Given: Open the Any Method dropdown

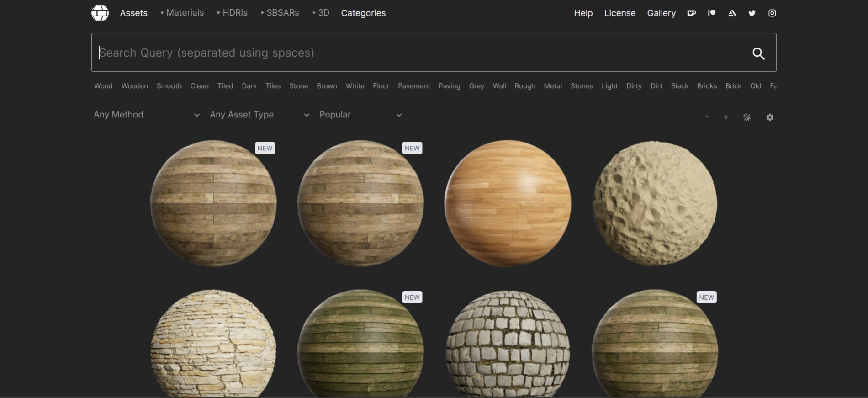Looking at the screenshot, I should (147, 115).
